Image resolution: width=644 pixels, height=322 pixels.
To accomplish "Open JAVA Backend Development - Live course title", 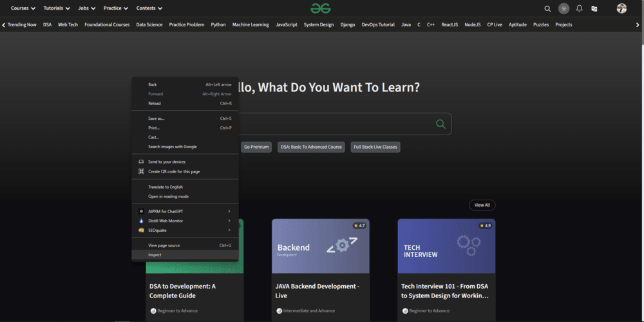I will point(317,291).
